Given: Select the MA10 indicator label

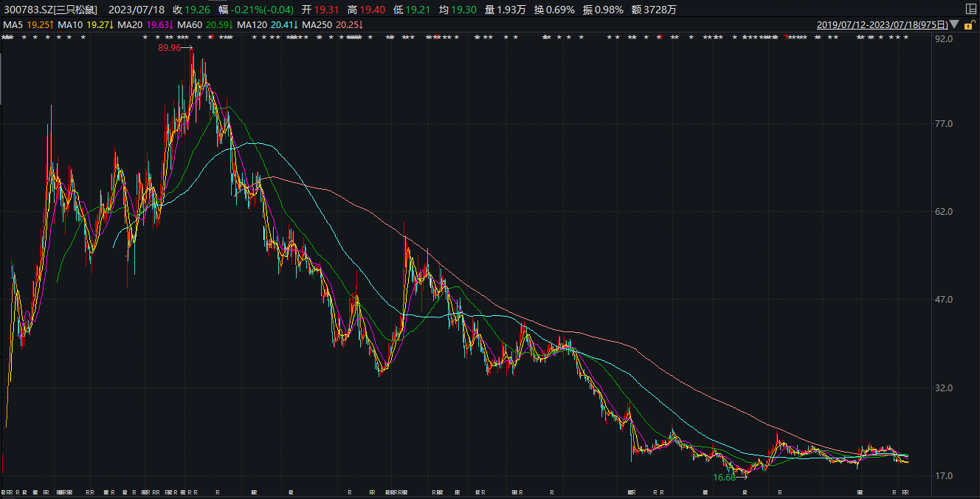Looking at the screenshot, I should [x=70, y=24].
